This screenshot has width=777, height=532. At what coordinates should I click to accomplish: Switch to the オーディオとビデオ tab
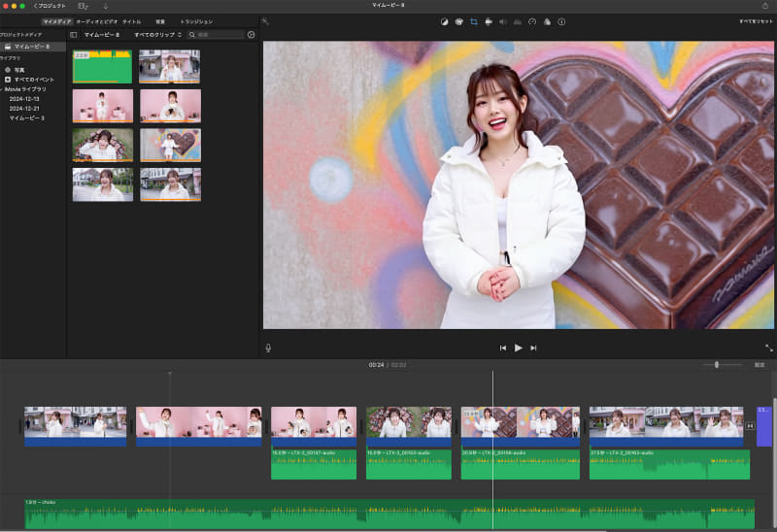click(x=97, y=21)
